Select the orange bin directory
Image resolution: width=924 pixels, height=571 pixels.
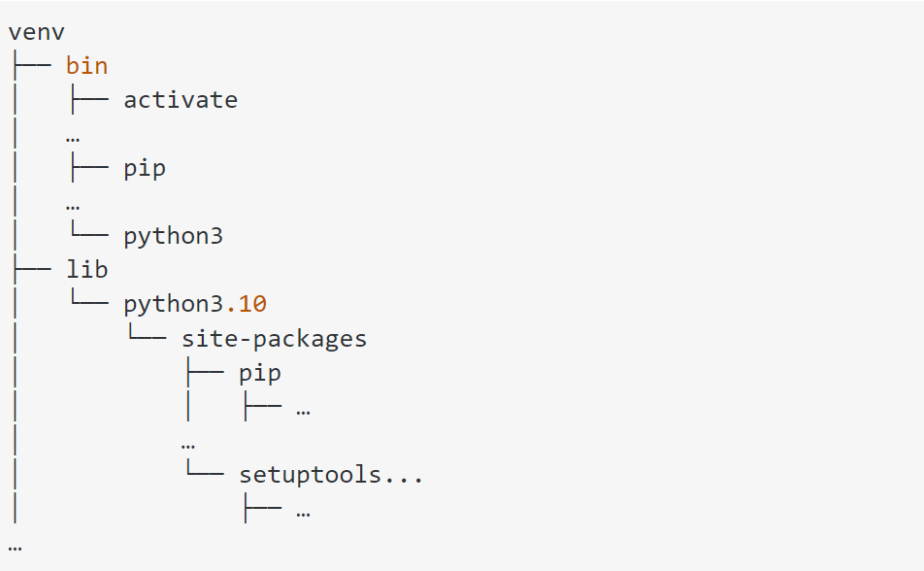pos(86,66)
